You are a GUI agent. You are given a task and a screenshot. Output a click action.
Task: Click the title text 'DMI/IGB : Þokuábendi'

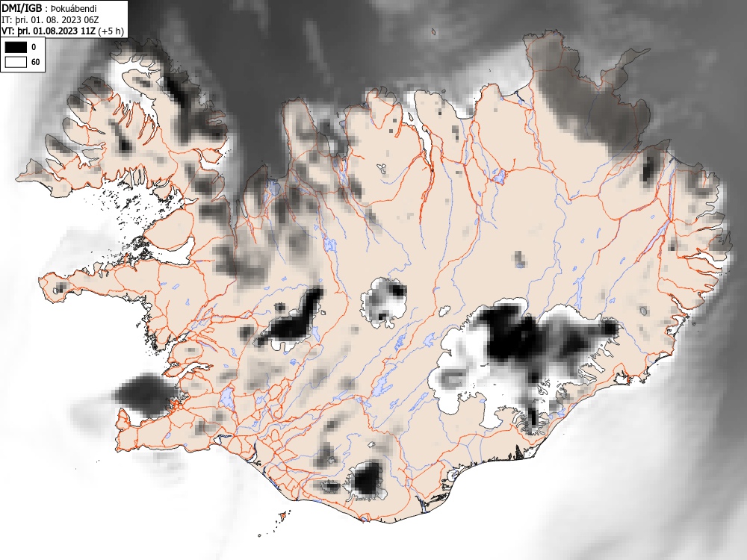tap(49, 8)
